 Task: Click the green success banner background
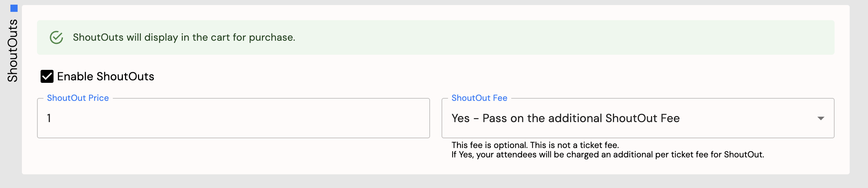[x=539, y=37]
